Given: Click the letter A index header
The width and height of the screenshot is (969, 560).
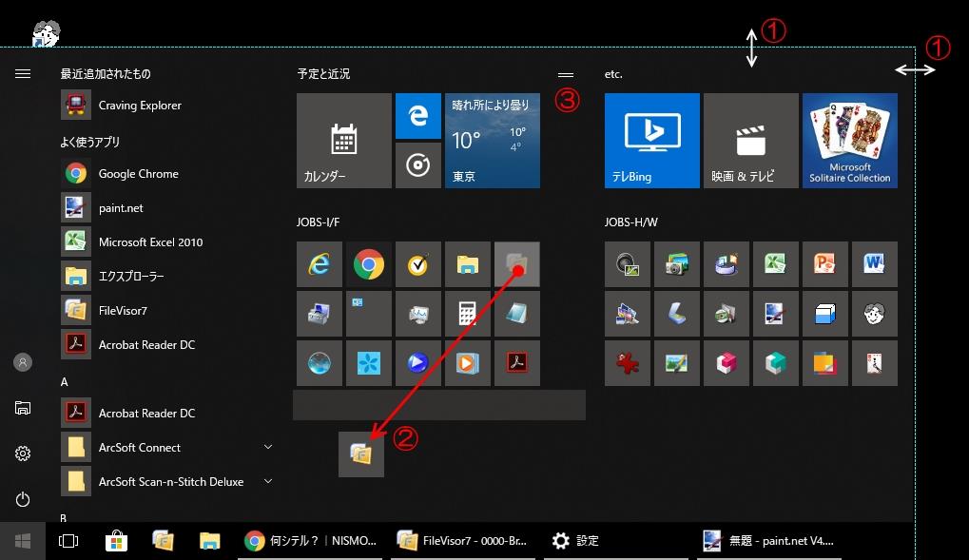Looking at the screenshot, I should click(x=65, y=382).
